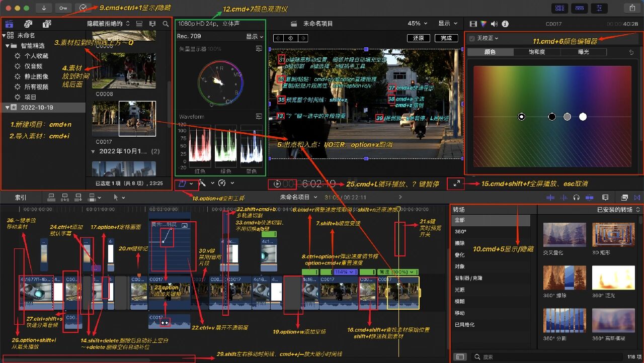644x363 pixels.
Task: Click the fullscreen playback icon beside the viewer
Action: coord(456,184)
